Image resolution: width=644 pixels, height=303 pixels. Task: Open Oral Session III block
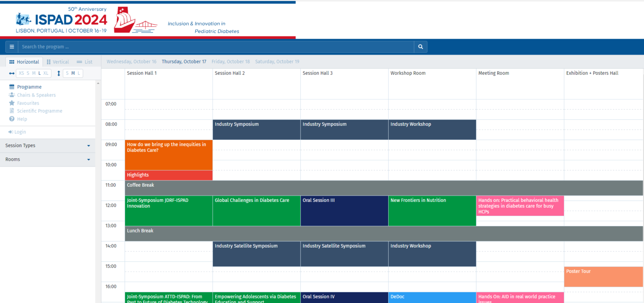pos(344,211)
